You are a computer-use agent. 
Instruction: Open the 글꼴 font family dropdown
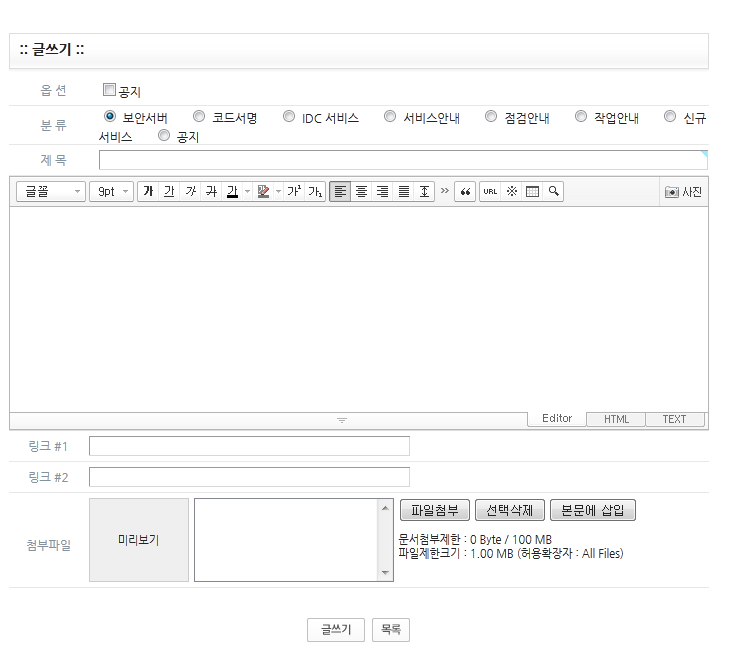[x=51, y=192]
